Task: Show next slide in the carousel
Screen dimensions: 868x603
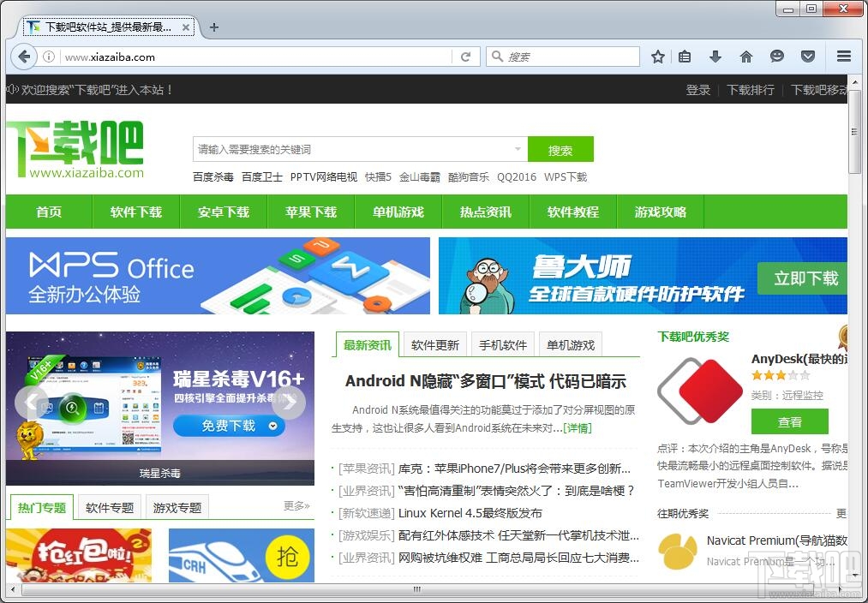Action: 289,403
